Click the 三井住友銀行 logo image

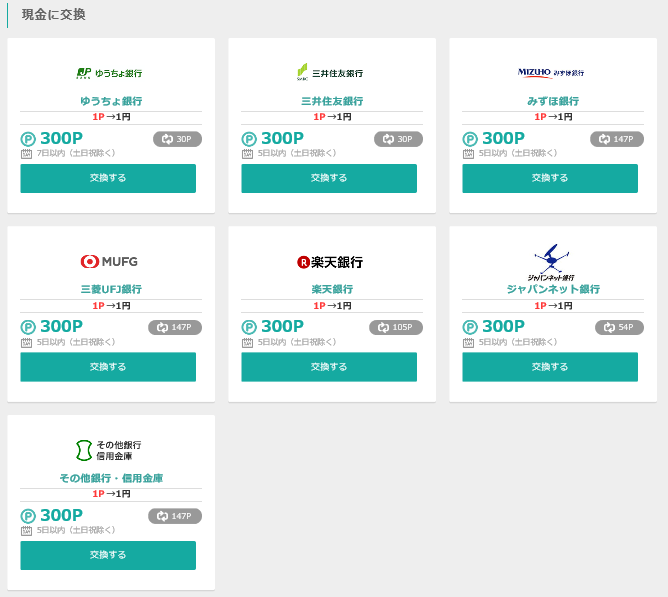point(330,72)
